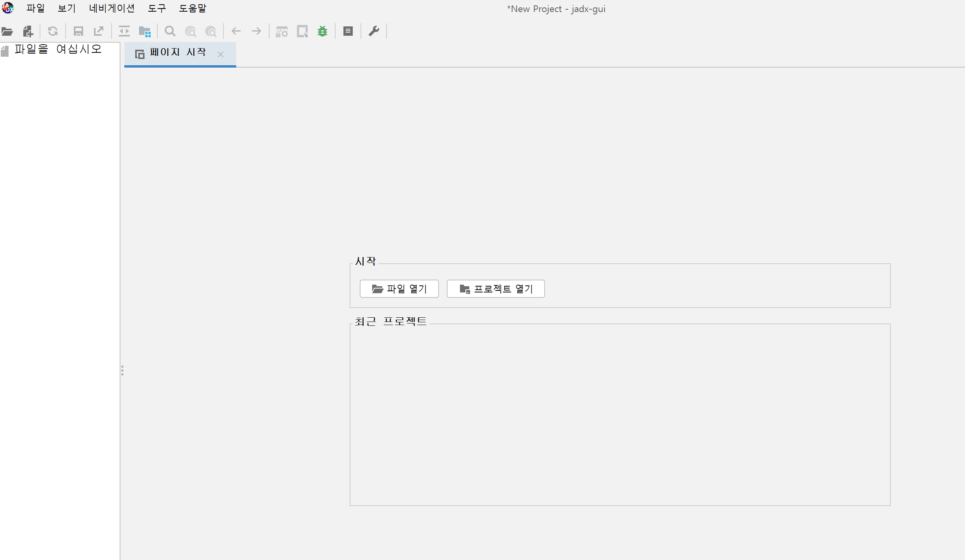Open the 도움말 menu
Viewport: 965px width, 560px height.
click(x=192, y=8)
